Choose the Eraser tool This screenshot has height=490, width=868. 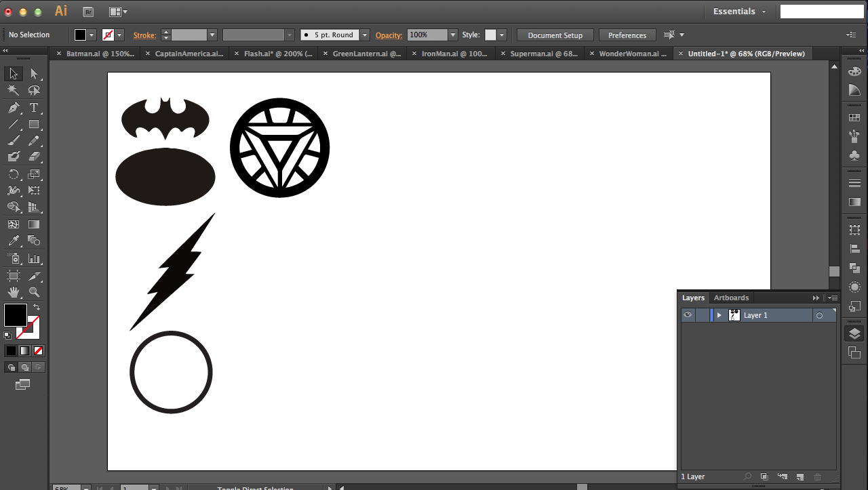click(34, 157)
